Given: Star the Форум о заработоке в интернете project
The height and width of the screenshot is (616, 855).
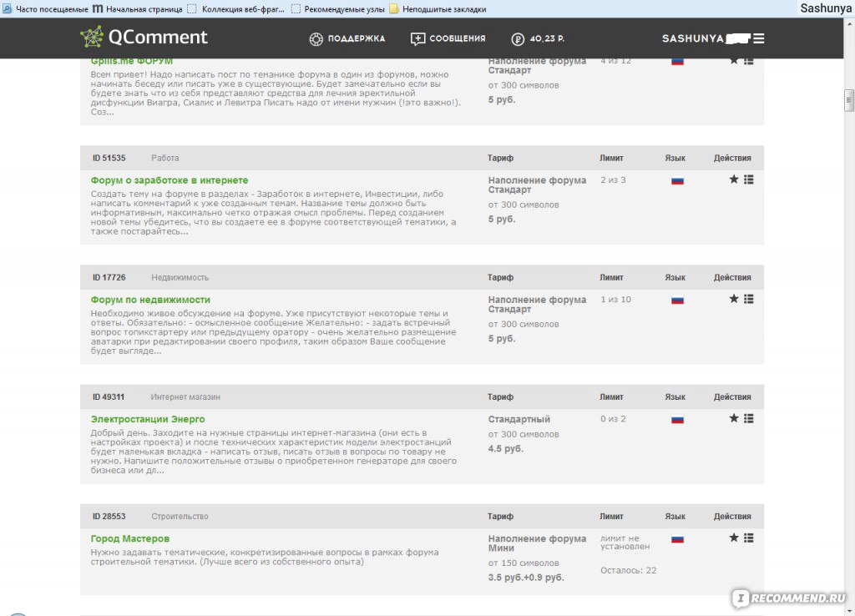Looking at the screenshot, I should coord(734,179).
